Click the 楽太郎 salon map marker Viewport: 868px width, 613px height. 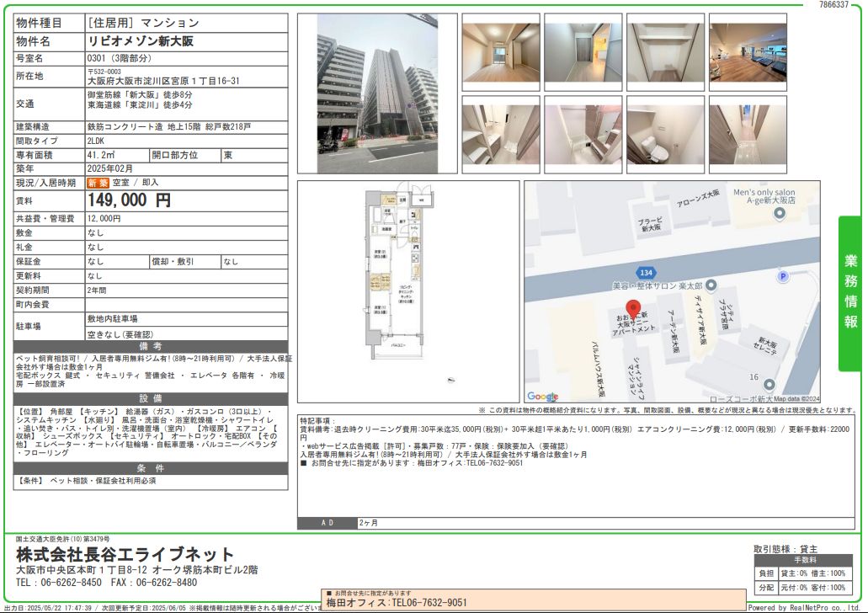pos(711,285)
